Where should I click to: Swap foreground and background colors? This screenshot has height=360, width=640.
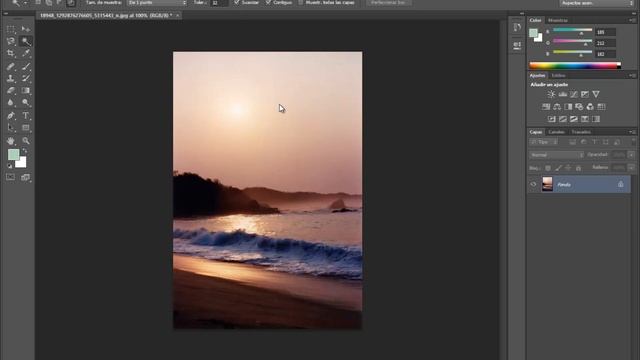click(x=24, y=151)
